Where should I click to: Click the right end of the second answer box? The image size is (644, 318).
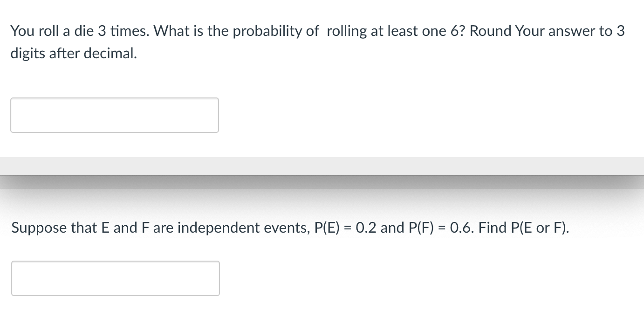pyautogui.click(x=214, y=278)
